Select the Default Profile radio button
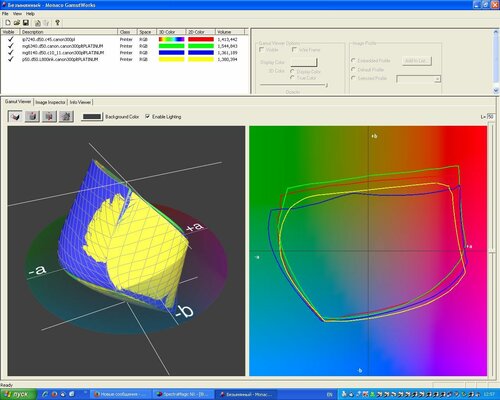Image resolution: width=500 pixels, height=400 pixels. [x=353, y=69]
